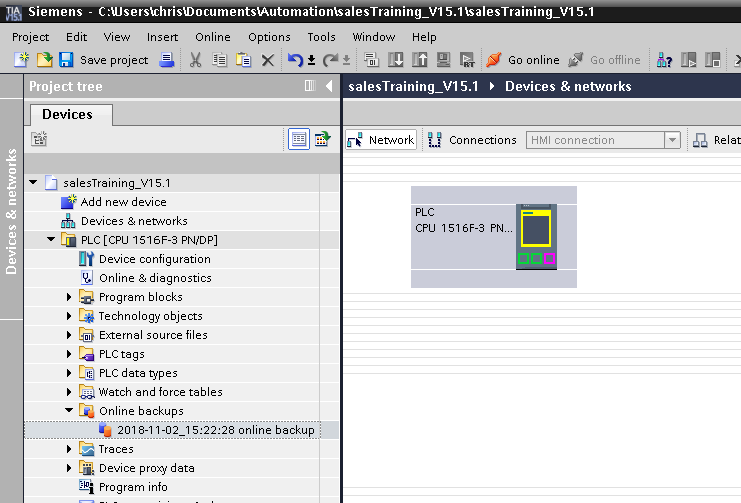
Task: Click the Print toolbar icon
Action: coord(166,60)
